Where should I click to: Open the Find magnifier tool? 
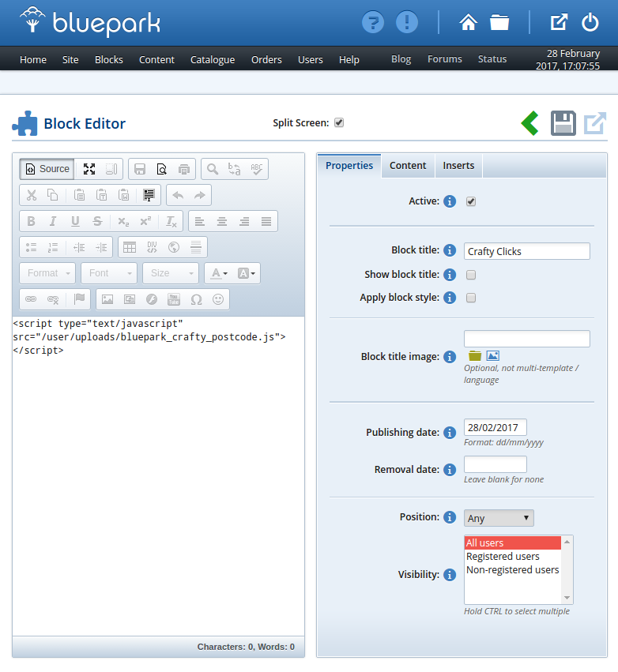[213, 169]
